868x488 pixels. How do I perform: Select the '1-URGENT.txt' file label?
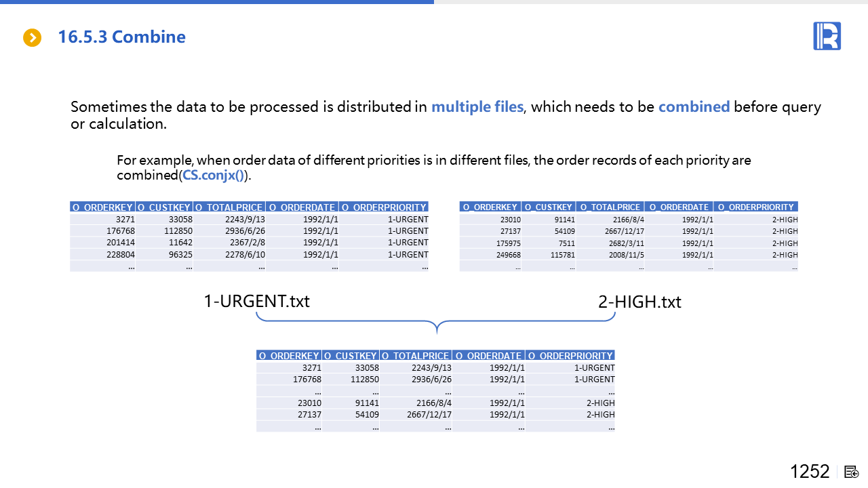tap(256, 301)
